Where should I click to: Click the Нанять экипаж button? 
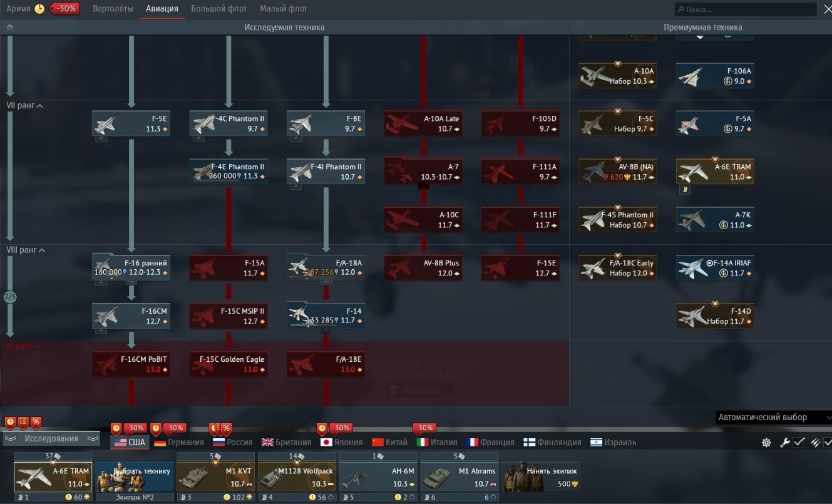click(x=540, y=477)
